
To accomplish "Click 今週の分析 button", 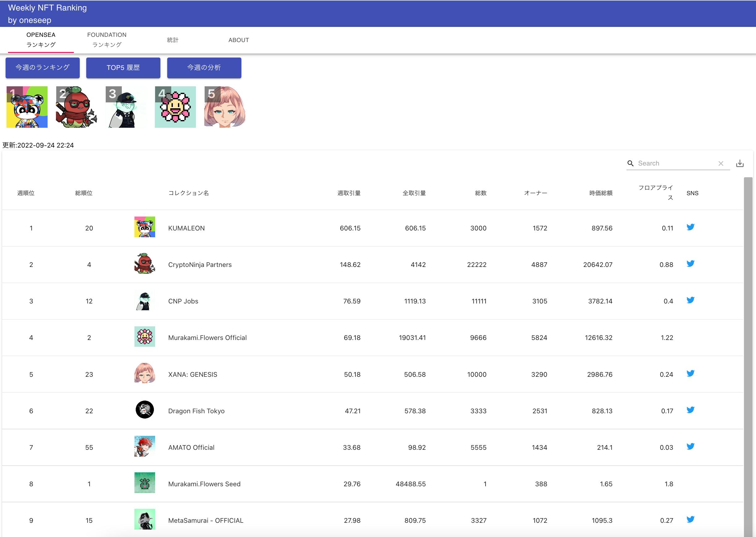I will (x=204, y=68).
